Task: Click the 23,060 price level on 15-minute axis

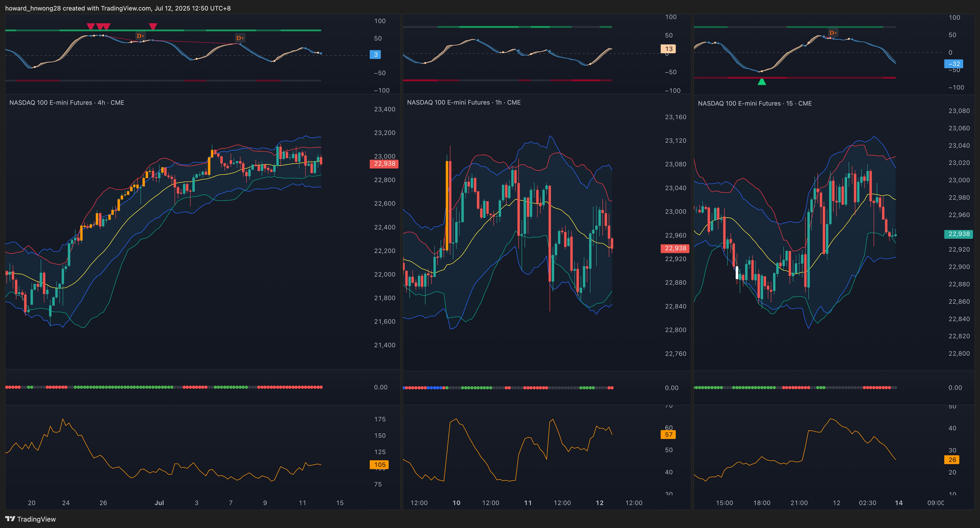Action: (x=959, y=128)
